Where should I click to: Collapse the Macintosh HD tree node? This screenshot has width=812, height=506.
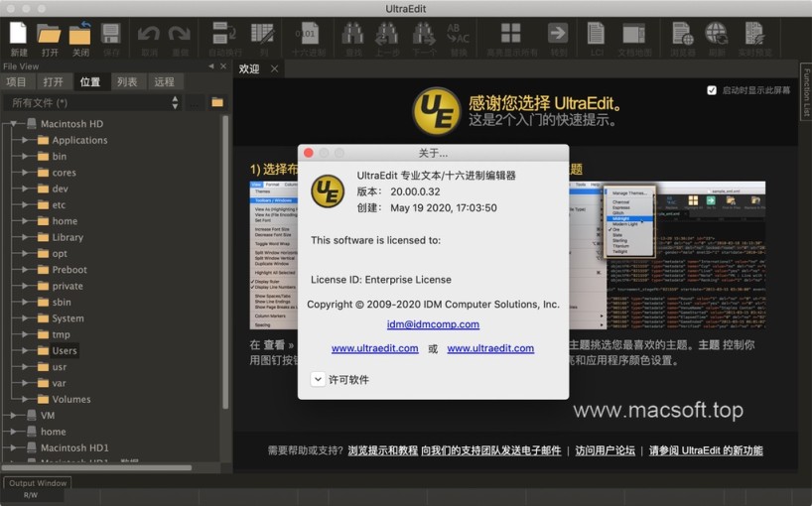[x=13, y=124]
